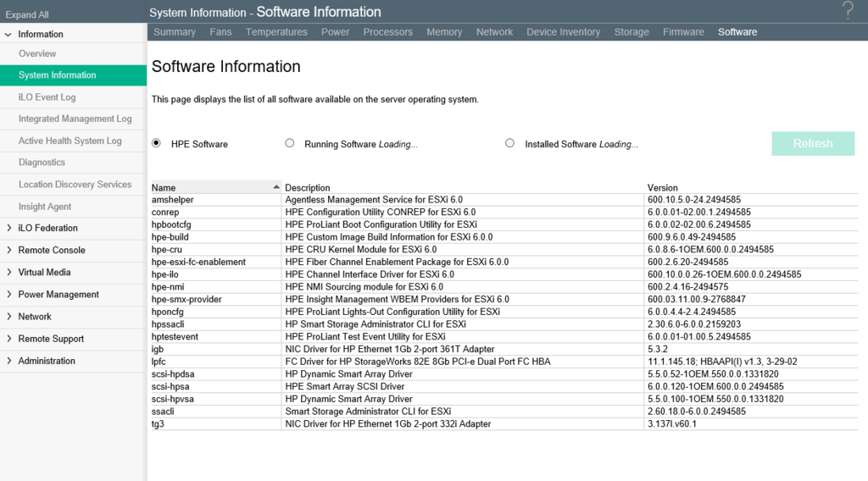Click the Description column header

tap(307, 188)
